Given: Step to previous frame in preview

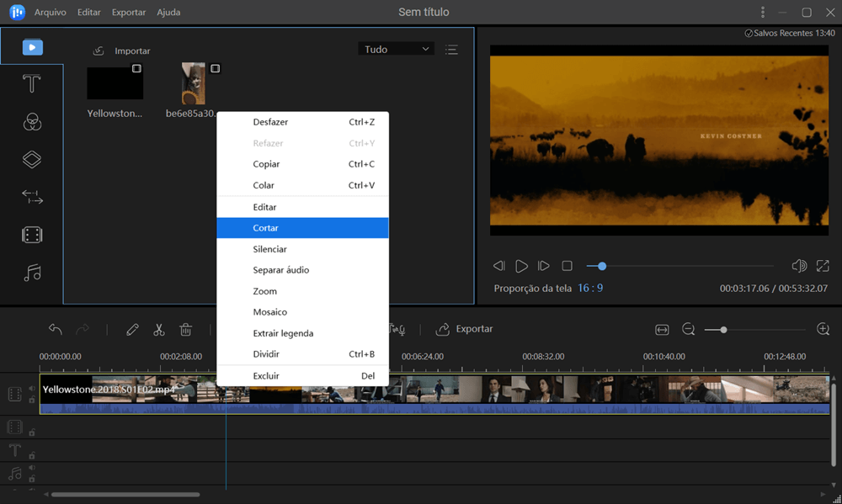Looking at the screenshot, I should [498, 266].
